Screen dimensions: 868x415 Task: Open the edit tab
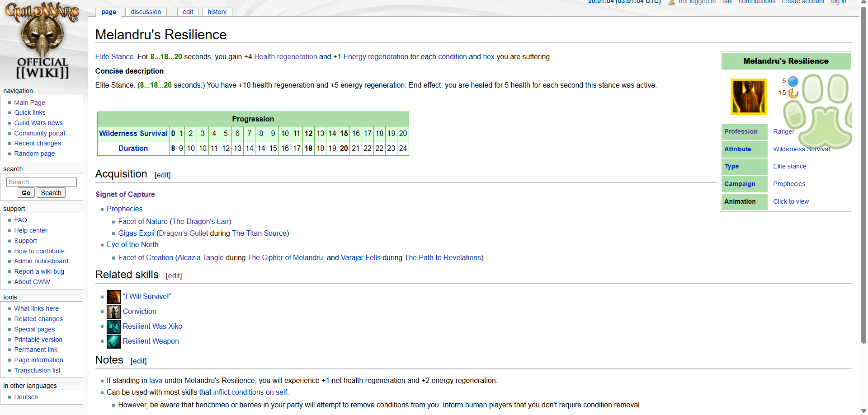tap(188, 12)
